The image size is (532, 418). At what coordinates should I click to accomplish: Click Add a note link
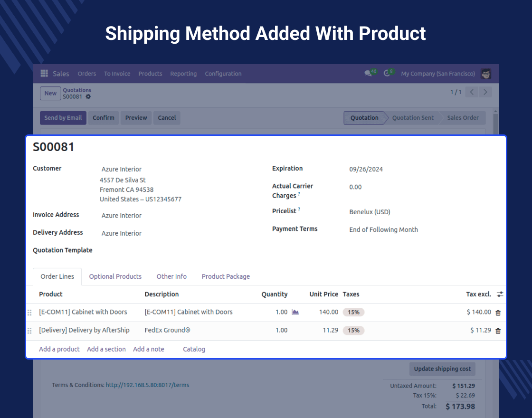pos(149,349)
